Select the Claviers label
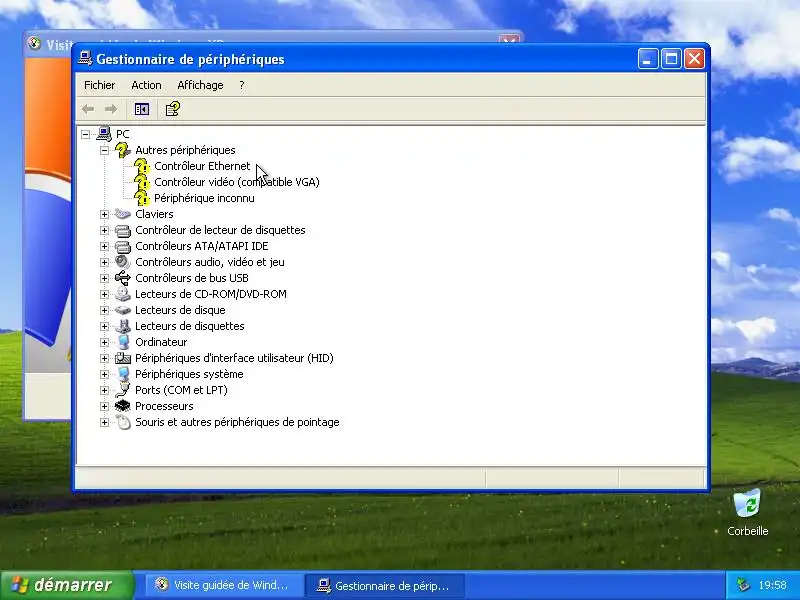This screenshot has height=600, width=800. (x=154, y=214)
